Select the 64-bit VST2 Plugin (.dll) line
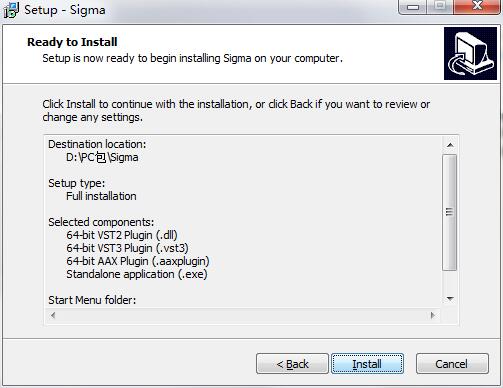Image resolution: width=503 pixels, height=388 pixels. [x=122, y=235]
